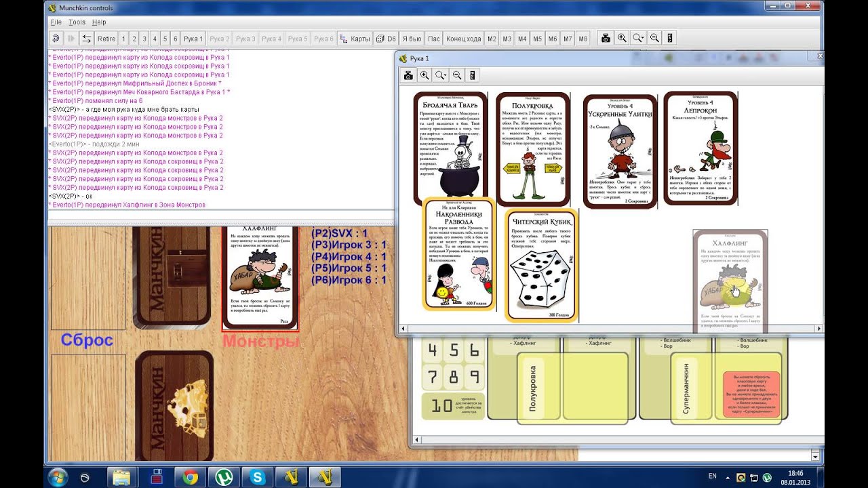The height and width of the screenshot is (488, 868).
Task: Click the Халфлинг card in Monsters zone
Action: 260,277
